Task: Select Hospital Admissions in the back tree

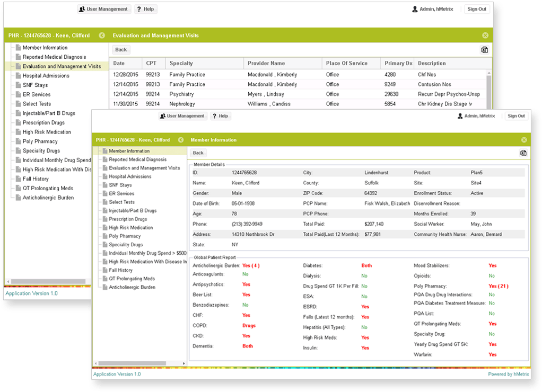Action: [46, 76]
